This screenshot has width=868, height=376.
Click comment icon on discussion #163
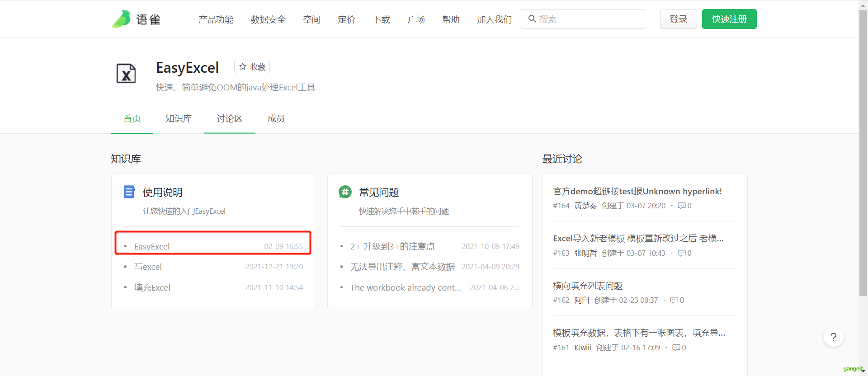(681, 253)
